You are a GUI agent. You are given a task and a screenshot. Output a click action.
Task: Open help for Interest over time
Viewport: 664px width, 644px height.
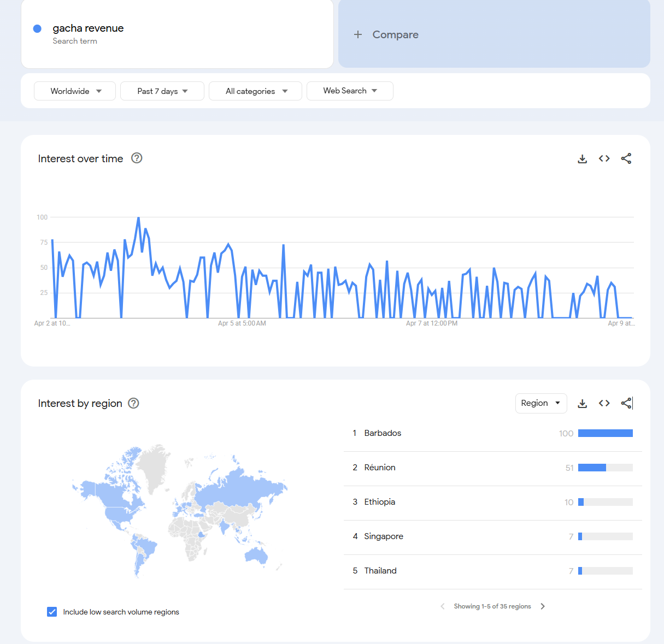tap(137, 158)
